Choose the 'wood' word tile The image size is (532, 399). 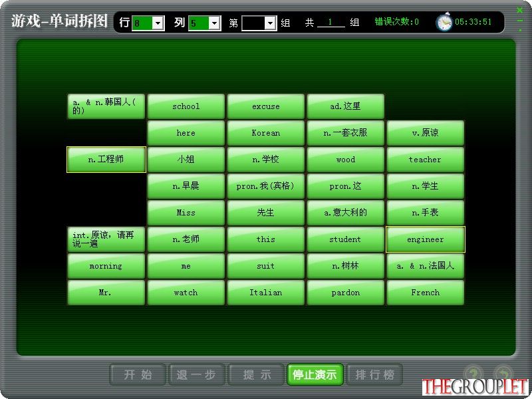pyautogui.click(x=345, y=160)
